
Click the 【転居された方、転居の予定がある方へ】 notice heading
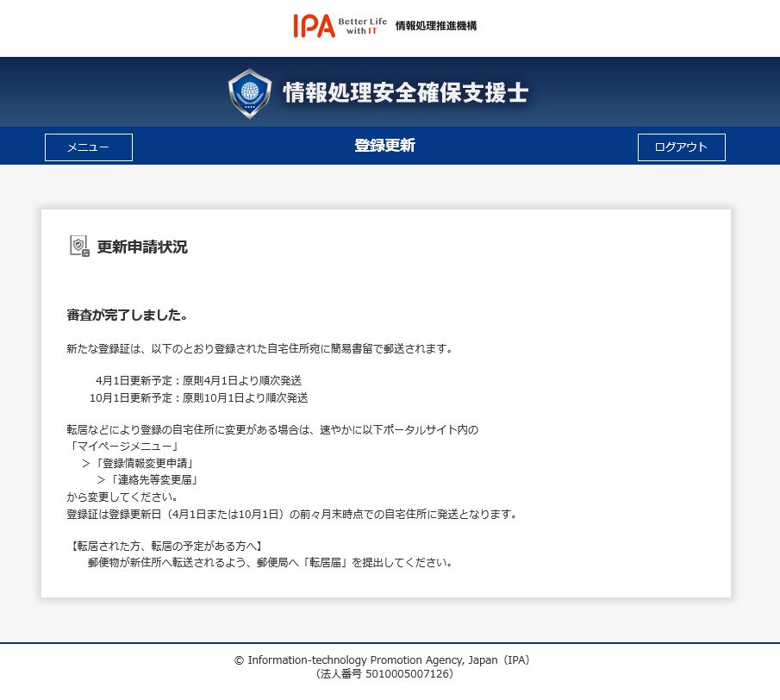(x=165, y=547)
